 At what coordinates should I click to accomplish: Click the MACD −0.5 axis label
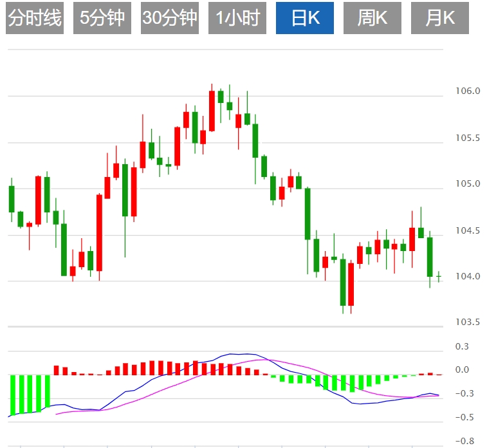point(464,417)
